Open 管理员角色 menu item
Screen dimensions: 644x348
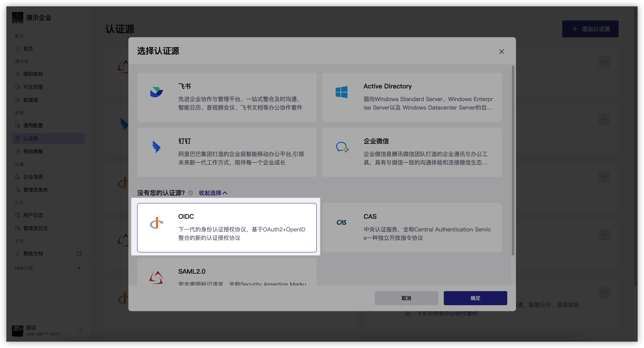48,190
